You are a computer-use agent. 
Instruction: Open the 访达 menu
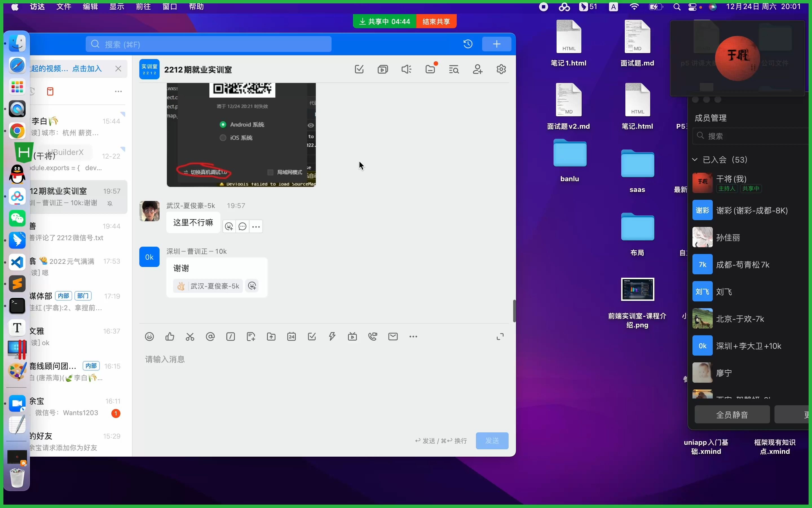(37, 7)
